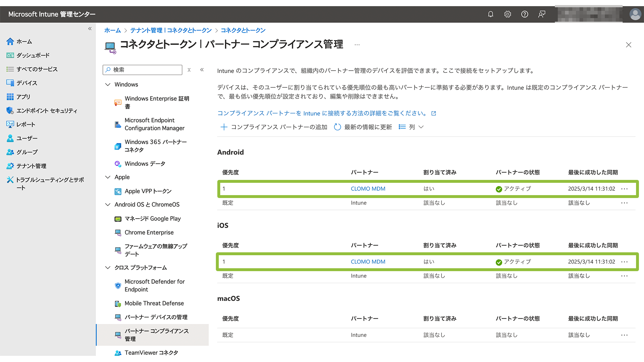
Task: Click the Microsoft Intune 管理センター title
Action: tap(52, 14)
